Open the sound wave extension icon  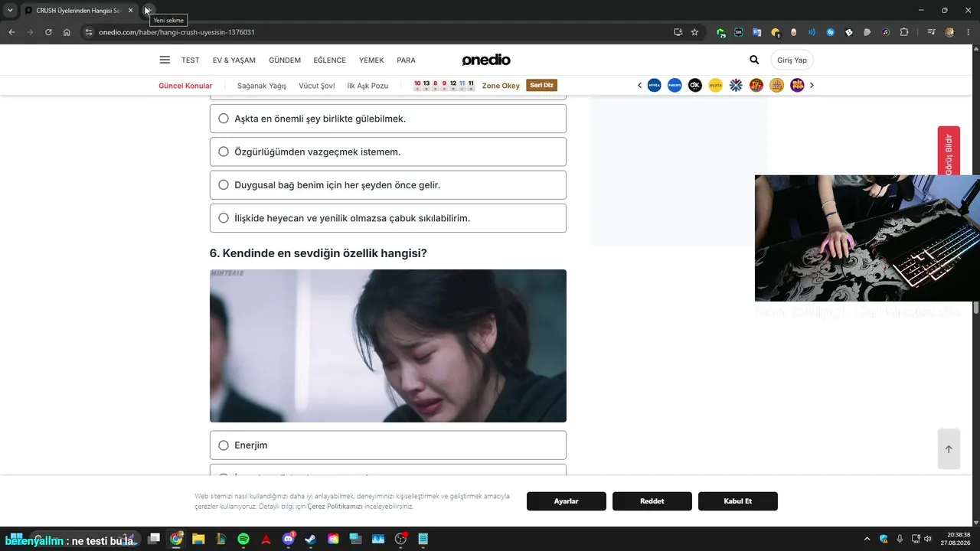812,32
